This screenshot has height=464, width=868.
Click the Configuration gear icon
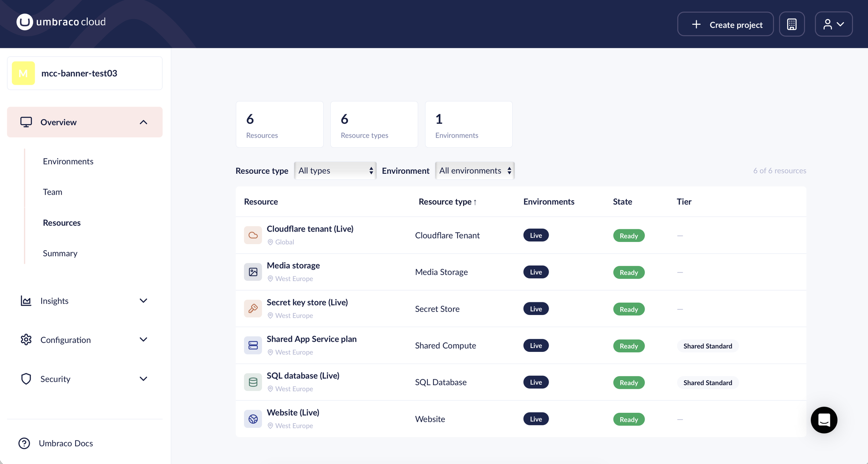point(26,339)
